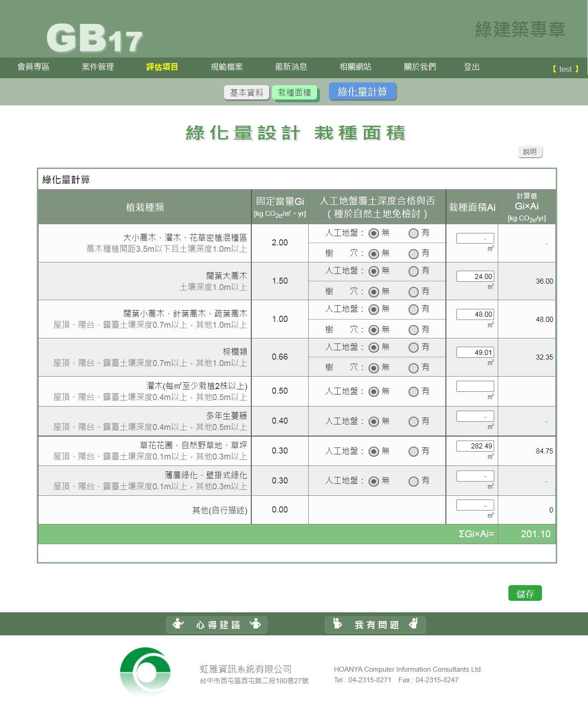
Task: Click the left figure icon beside 心得建議
Action: point(178,624)
